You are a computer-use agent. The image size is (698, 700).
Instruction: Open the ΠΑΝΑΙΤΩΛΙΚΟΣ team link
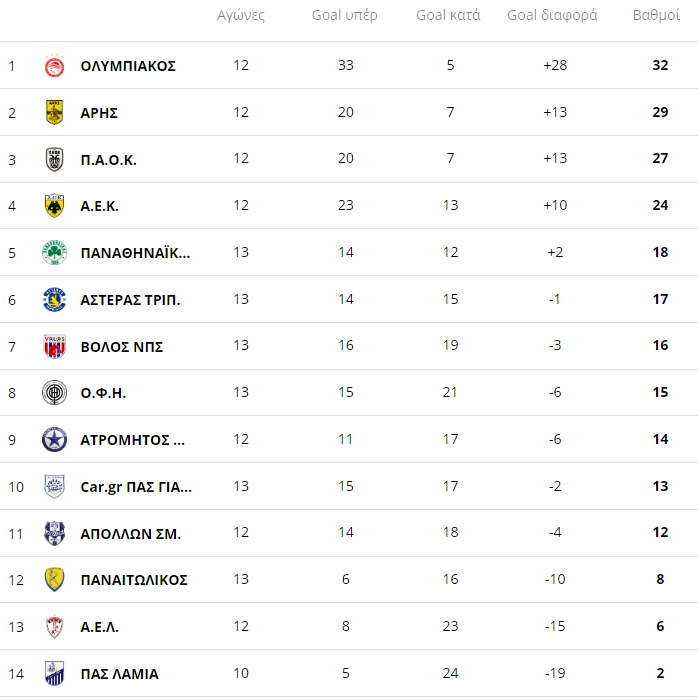click(x=134, y=580)
